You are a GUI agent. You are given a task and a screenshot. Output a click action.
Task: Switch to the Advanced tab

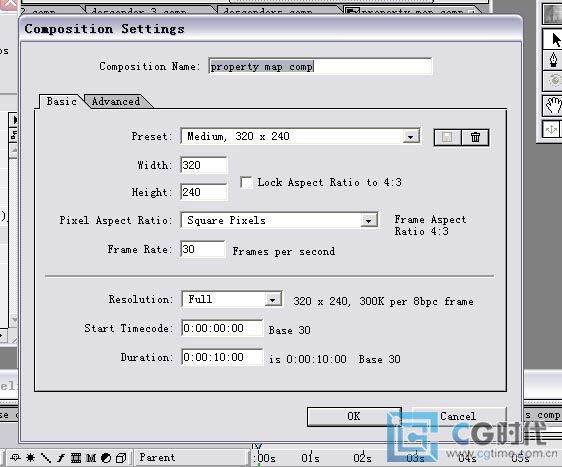116,101
